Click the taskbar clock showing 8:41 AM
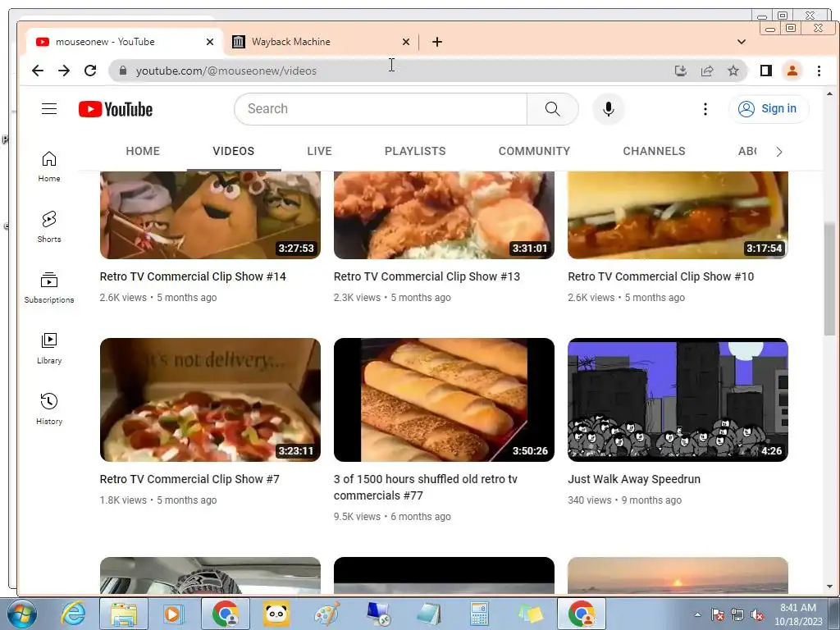 798,614
